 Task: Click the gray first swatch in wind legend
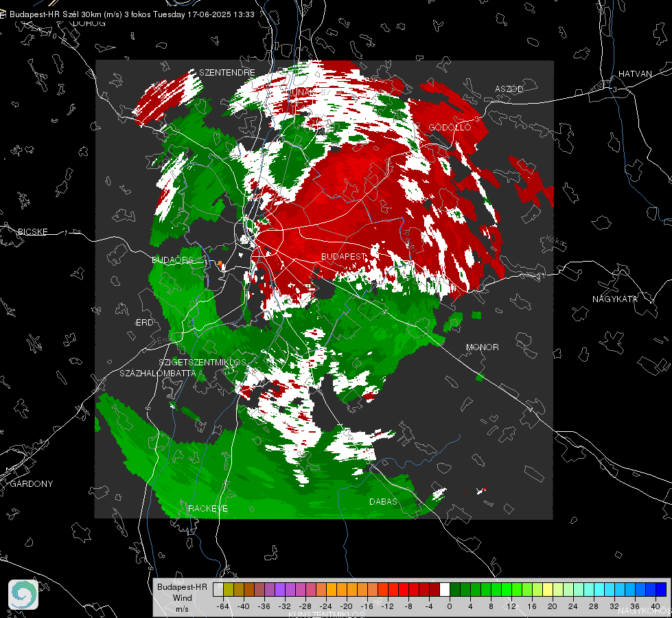coord(218,589)
